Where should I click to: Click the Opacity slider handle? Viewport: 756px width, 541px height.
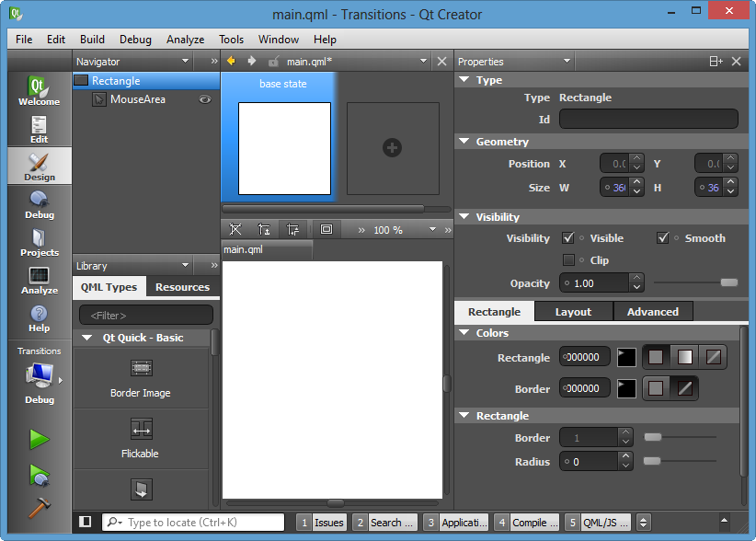729,282
